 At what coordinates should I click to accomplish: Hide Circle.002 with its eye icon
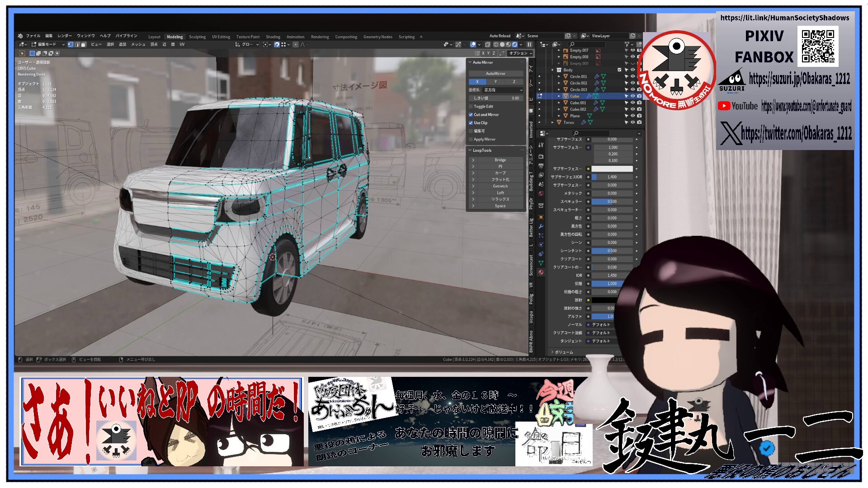pyautogui.click(x=632, y=83)
